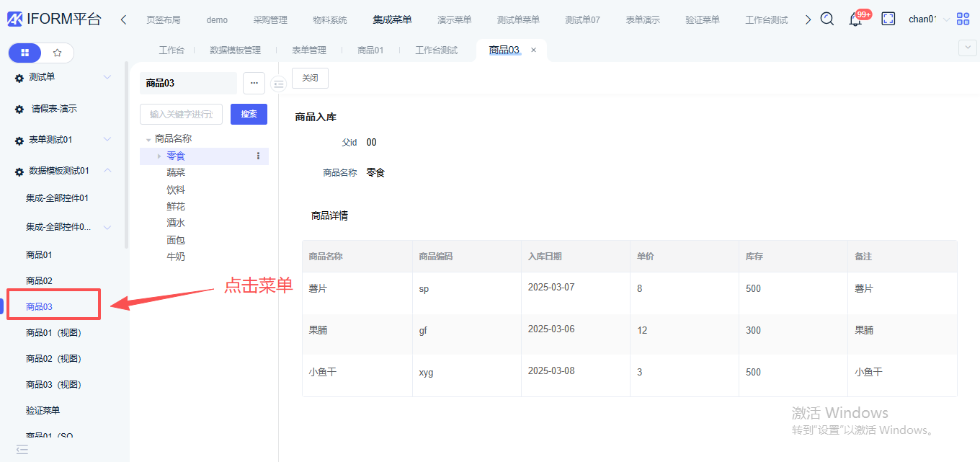Open the app grid icon at top right
Viewport: 980px width, 462px height.
tap(963, 19)
